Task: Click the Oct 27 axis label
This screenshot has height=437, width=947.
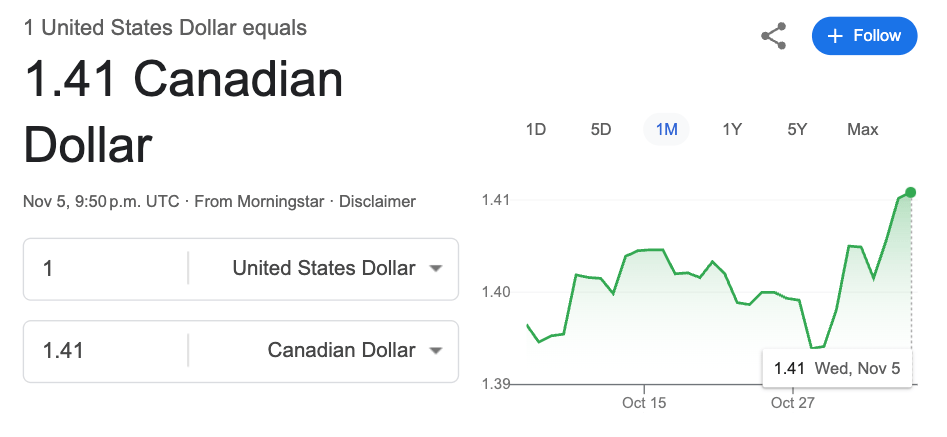Action: [x=793, y=403]
